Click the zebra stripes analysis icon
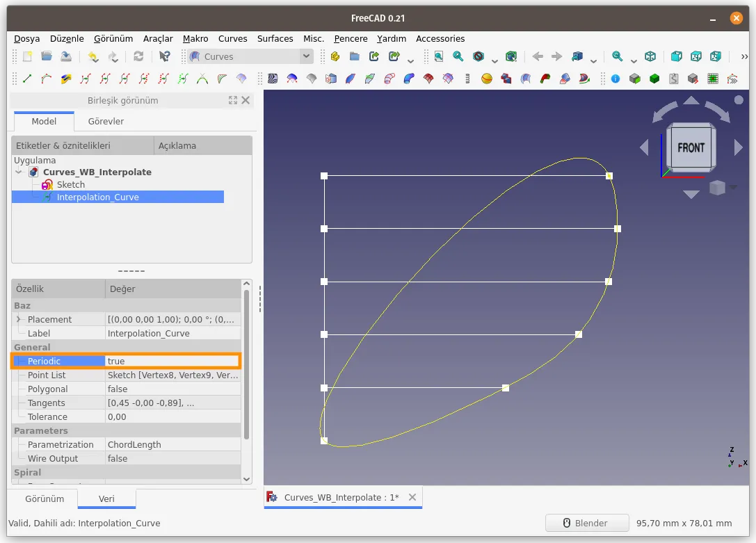Viewport: 756px width, 543px height. [273, 79]
